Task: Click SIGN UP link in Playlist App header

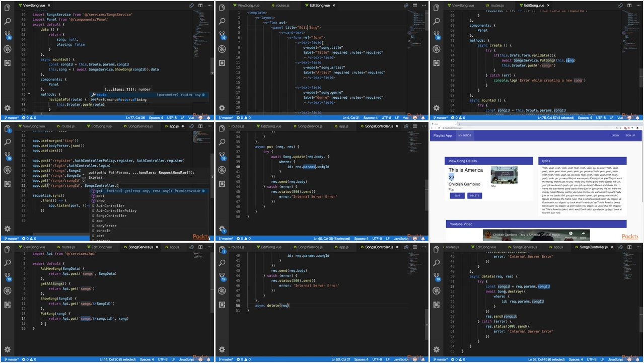Action: 630,135
